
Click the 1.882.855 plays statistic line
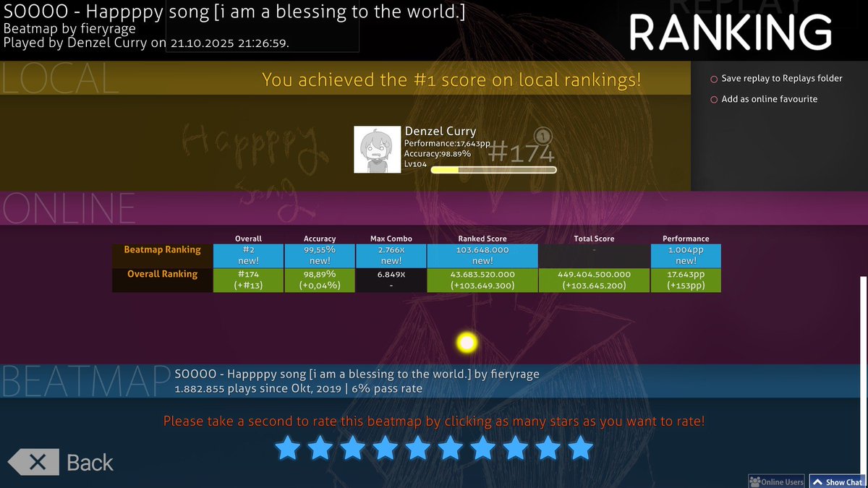(299, 389)
